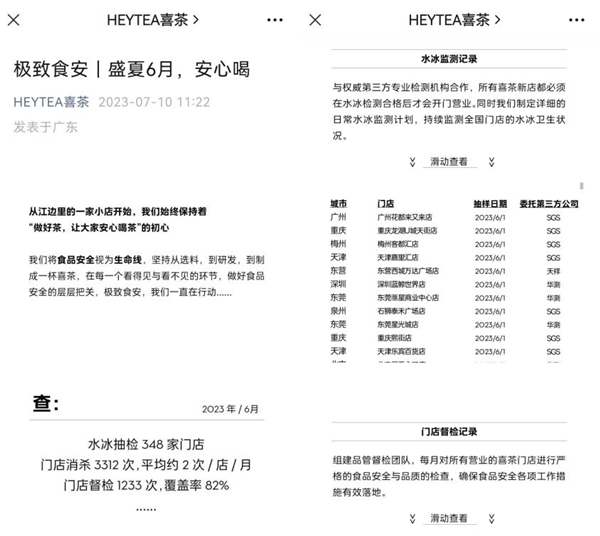Image resolution: width=600 pixels, height=536 pixels.
Task: Tap the double-chevron after 滑动查看 under 水冰监测记录
Action: coord(491,162)
